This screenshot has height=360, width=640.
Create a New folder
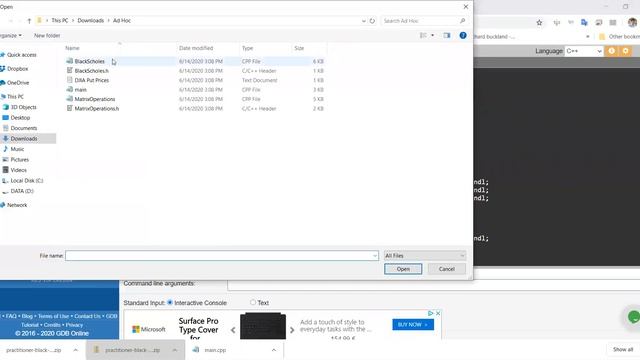click(47, 36)
